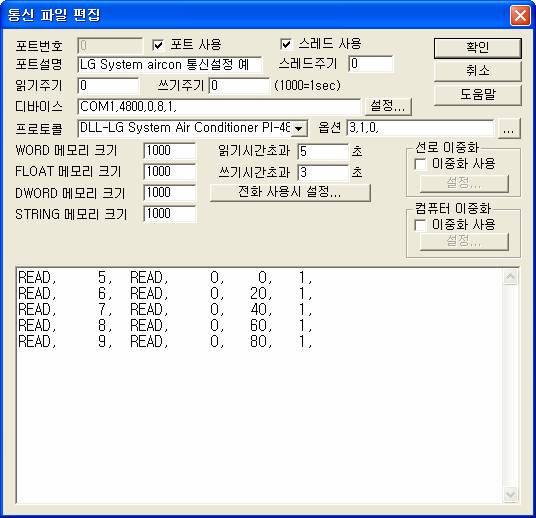536x518 pixels.
Task: Click the 읽기주기 input field
Action: 108,86
